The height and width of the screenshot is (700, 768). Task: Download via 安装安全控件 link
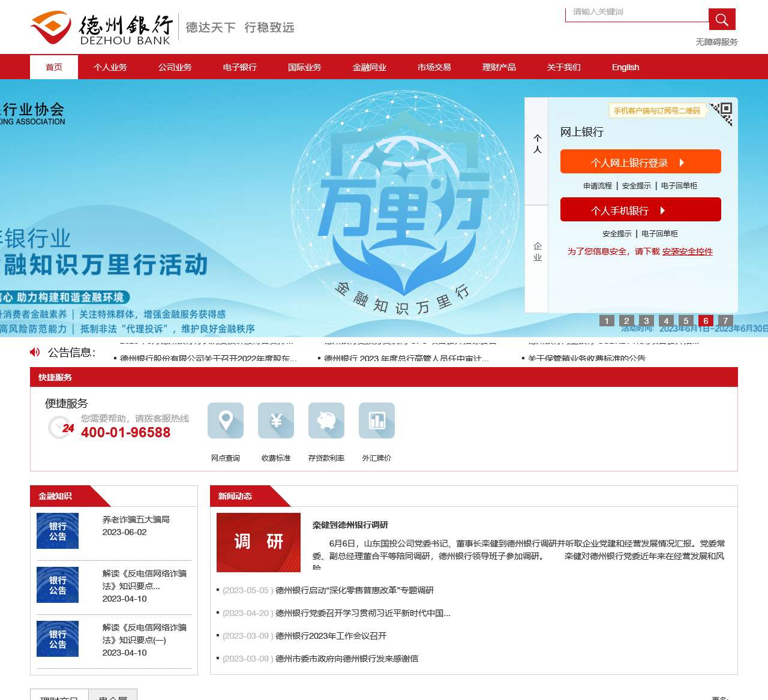click(688, 251)
